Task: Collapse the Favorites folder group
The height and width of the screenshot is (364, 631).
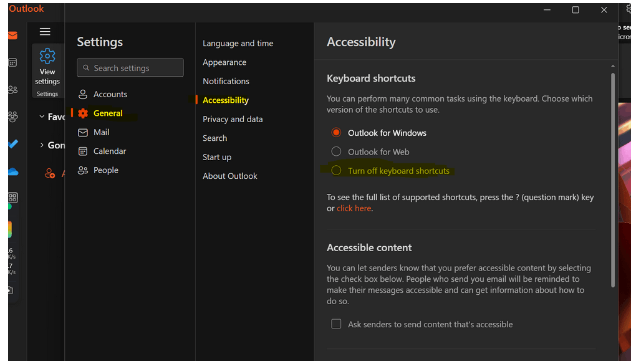Action: click(x=42, y=117)
